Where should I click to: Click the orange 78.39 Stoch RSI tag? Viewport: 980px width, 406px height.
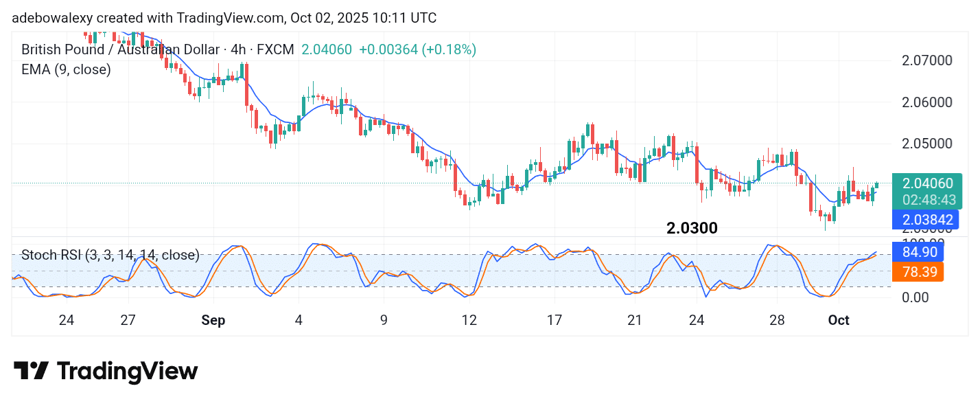918,272
